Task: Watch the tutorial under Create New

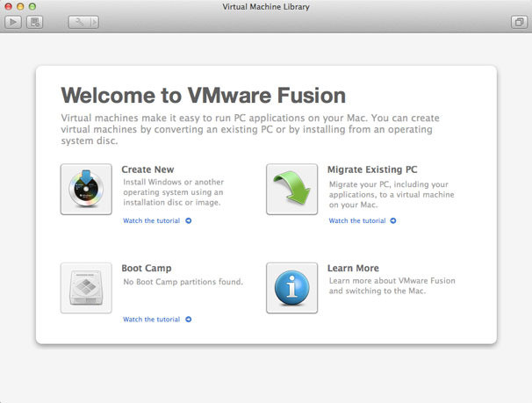Action: pos(152,221)
